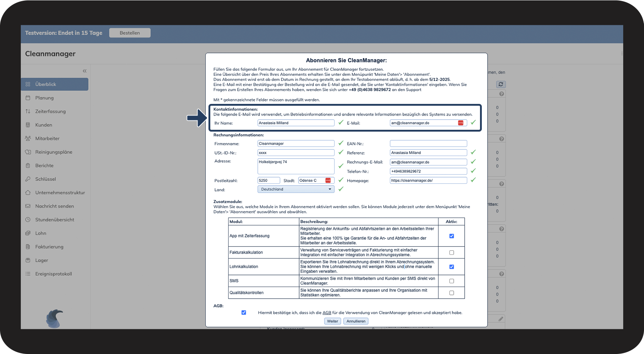The width and height of the screenshot is (644, 354).
Task: Click the Nachricht senden envelope icon
Action: [x=28, y=206]
